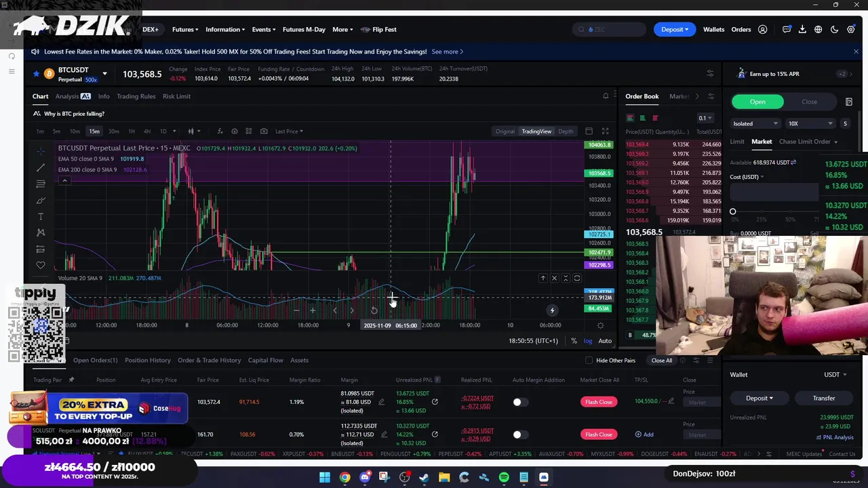Zoom in chart with plus icon

pyautogui.click(x=313, y=310)
